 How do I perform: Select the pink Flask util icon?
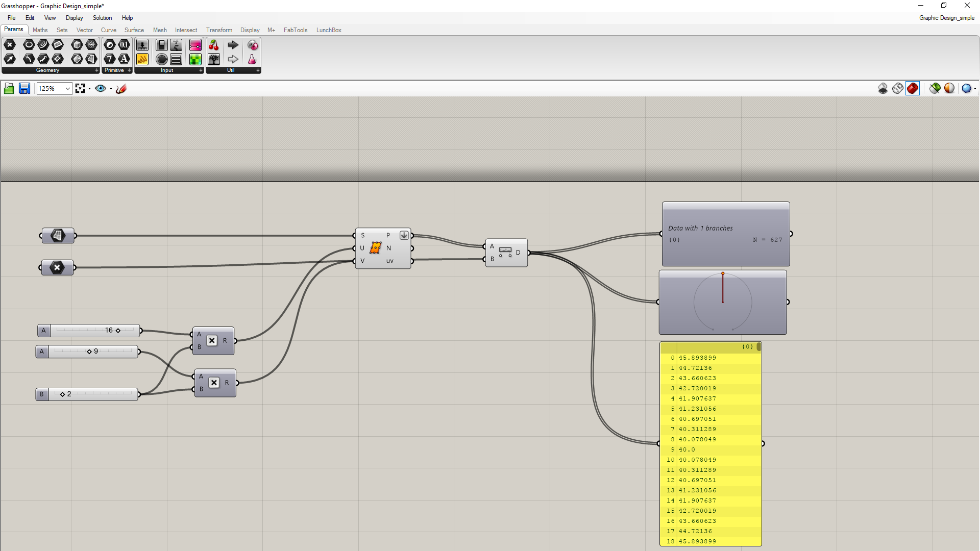[x=252, y=59]
